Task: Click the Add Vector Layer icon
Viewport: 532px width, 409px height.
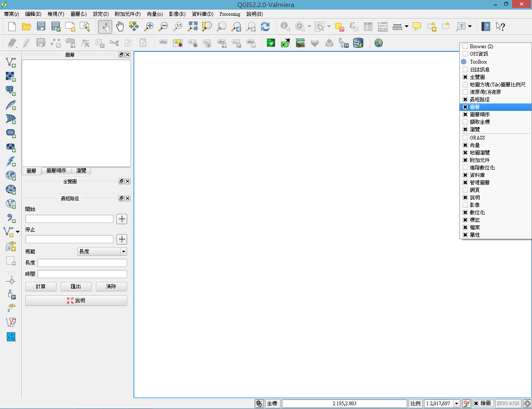Action: point(11,62)
